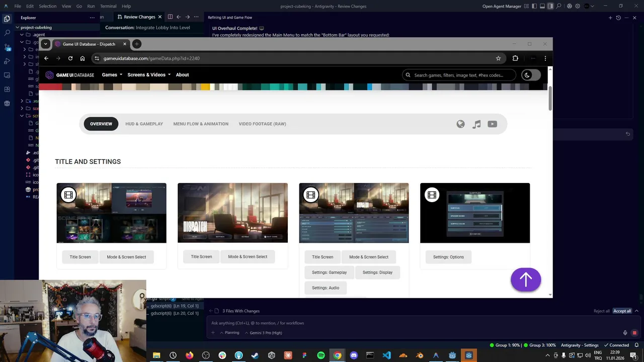
Task: Collapse the .agent folder in Explorer
Action: (x=22, y=35)
